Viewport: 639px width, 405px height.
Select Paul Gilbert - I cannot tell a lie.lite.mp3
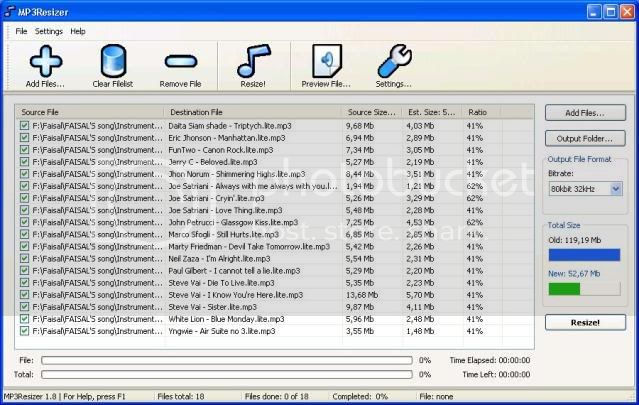click(234, 271)
